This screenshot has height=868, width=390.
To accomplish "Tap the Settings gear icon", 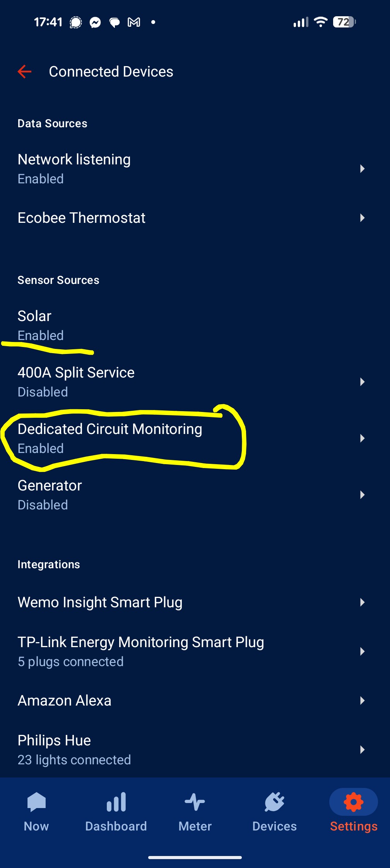I will pyautogui.click(x=353, y=802).
